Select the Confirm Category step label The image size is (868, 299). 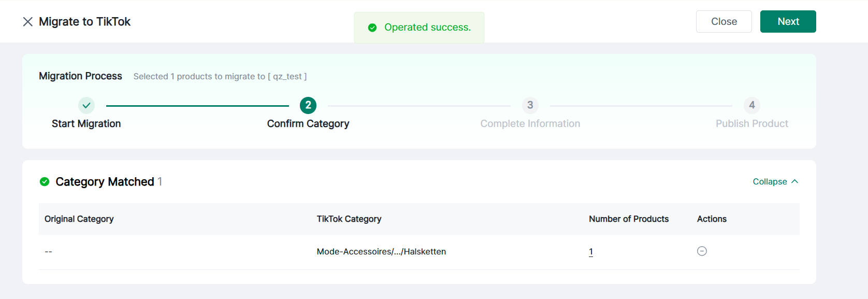pos(308,124)
